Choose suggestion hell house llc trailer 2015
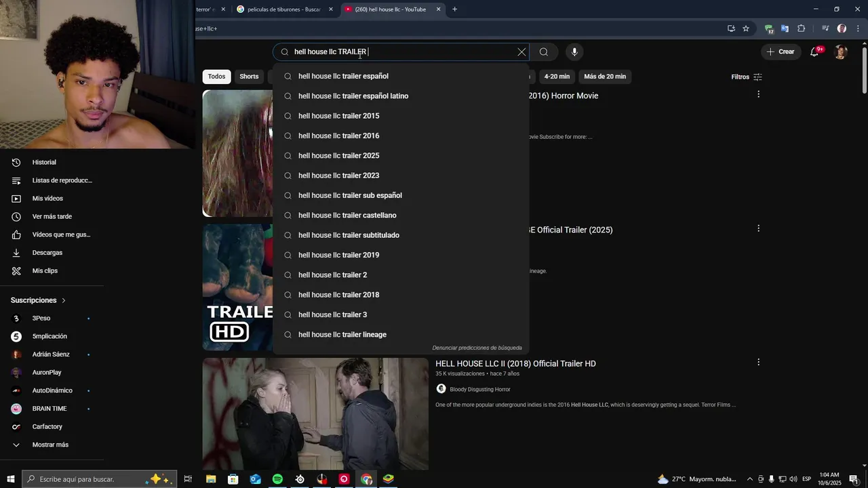This screenshot has width=868, height=488. tap(401, 116)
